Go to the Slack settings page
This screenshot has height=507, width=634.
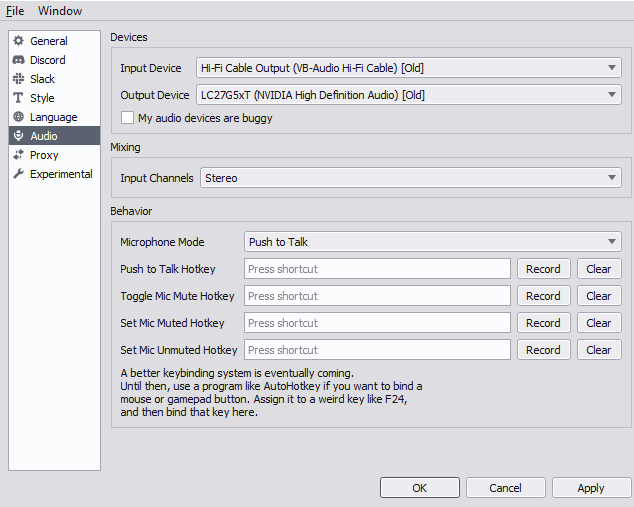point(54,79)
